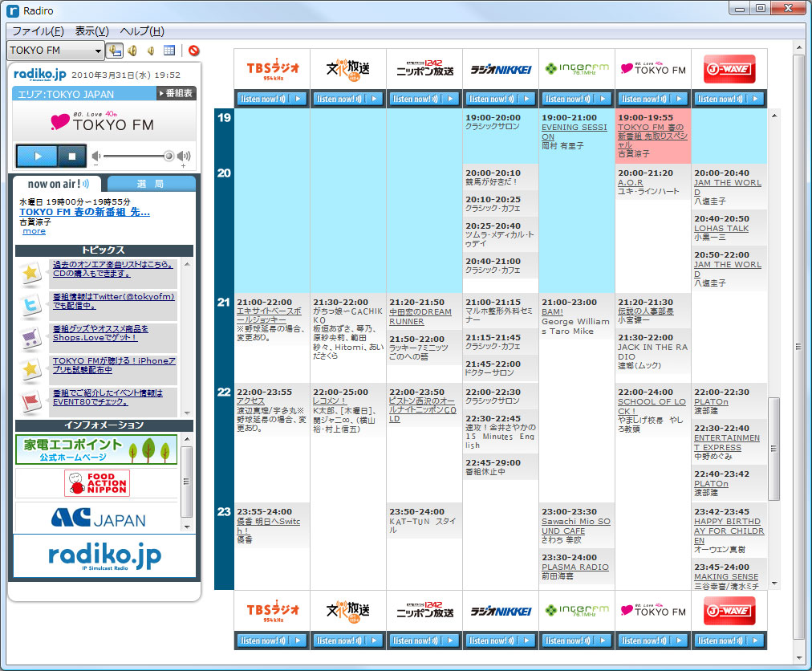Select the J-WAVE station logo

[x=728, y=68]
